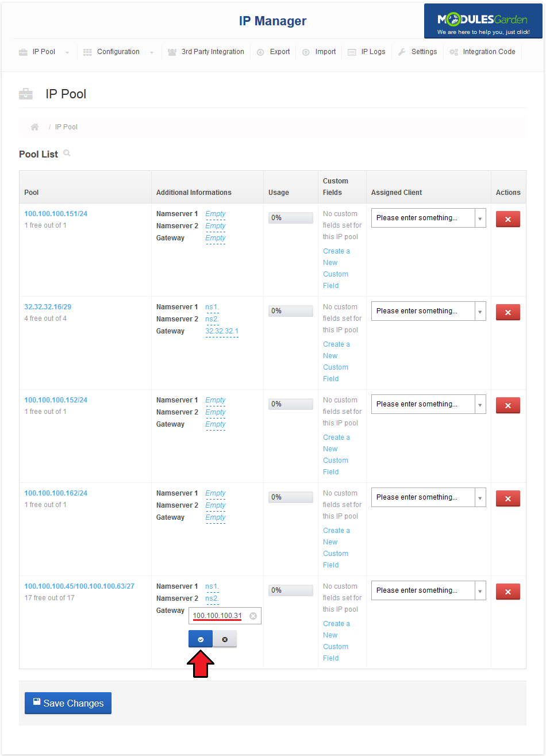
Task: Open Assigned Client dropdown for 100.100.100.152/24
Action: [x=429, y=404]
